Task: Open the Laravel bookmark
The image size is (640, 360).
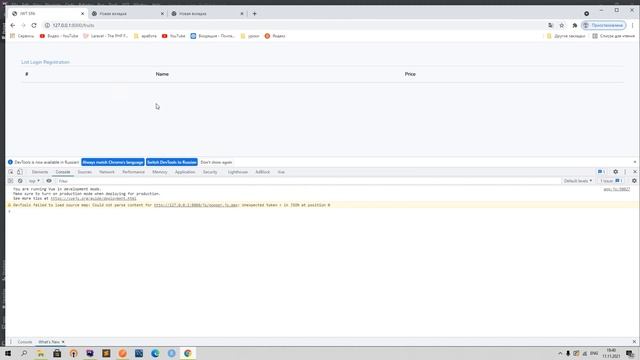Action: (105, 36)
